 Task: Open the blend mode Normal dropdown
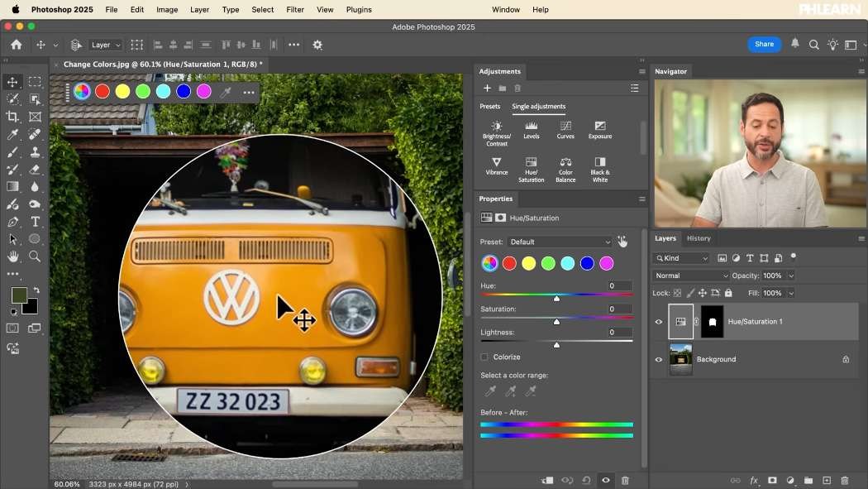pyautogui.click(x=691, y=276)
